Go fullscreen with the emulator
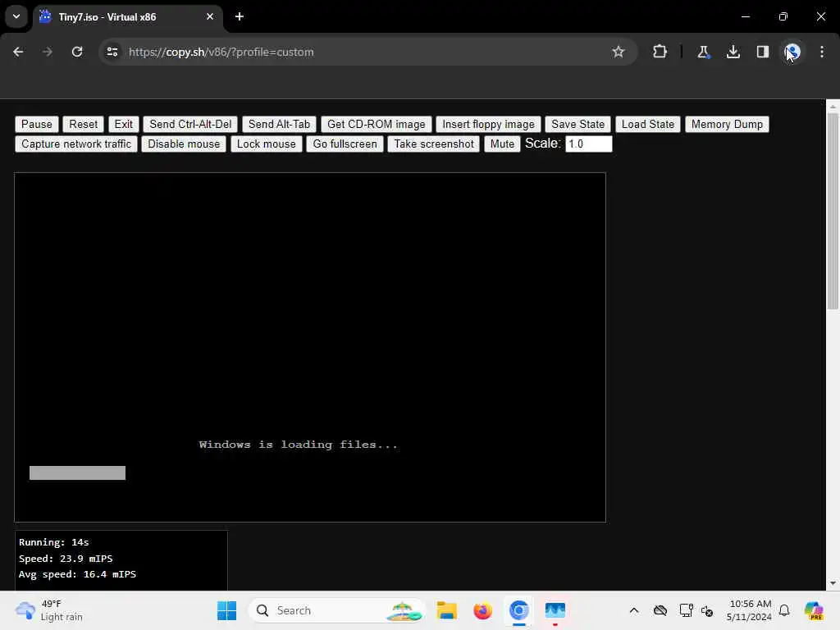Image resolution: width=840 pixels, height=630 pixels. 345,144
